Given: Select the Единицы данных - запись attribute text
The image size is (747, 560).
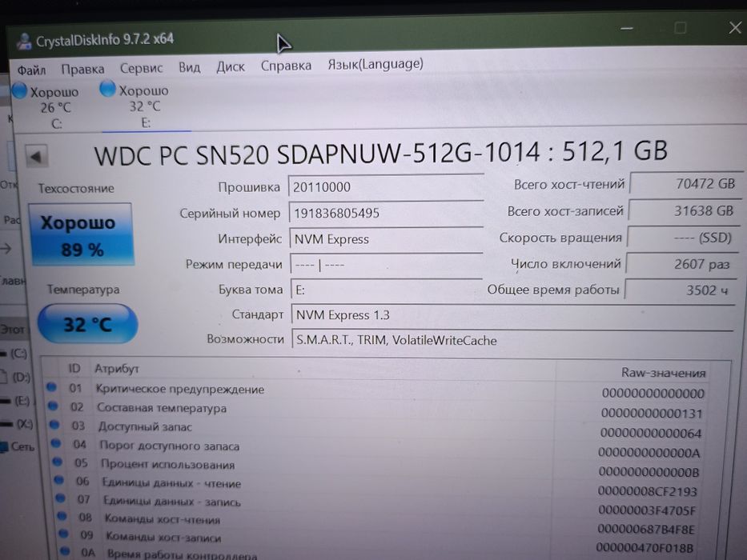Looking at the screenshot, I should (x=172, y=502).
